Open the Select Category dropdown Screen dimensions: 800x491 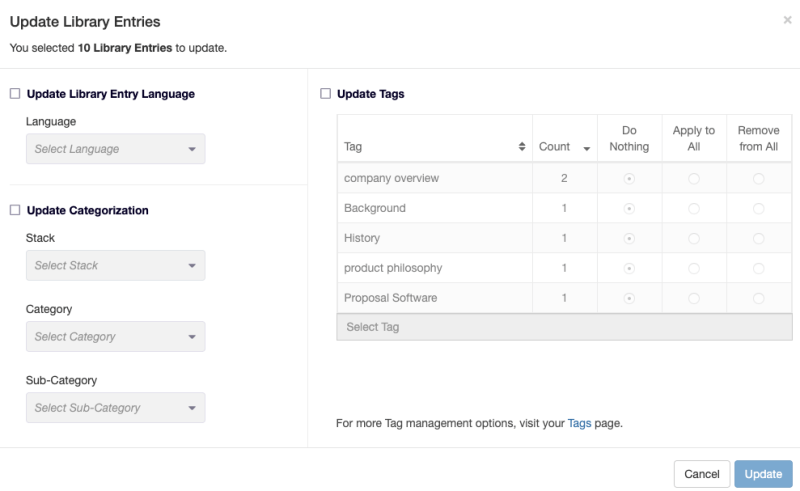point(115,337)
